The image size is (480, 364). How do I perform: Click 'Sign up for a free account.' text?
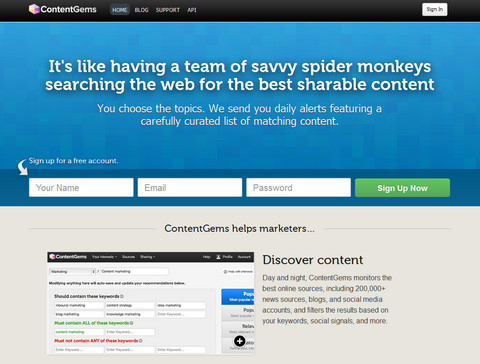[x=73, y=161]
